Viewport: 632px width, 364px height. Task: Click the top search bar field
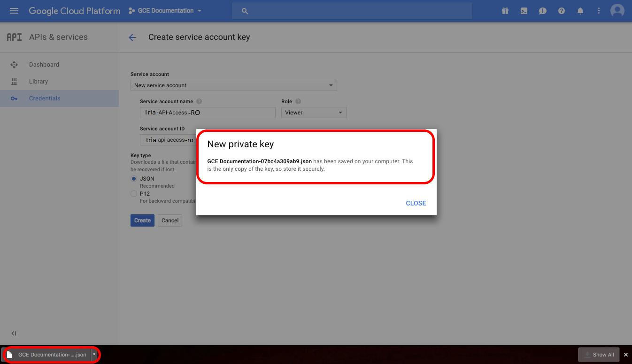[352, 11]
